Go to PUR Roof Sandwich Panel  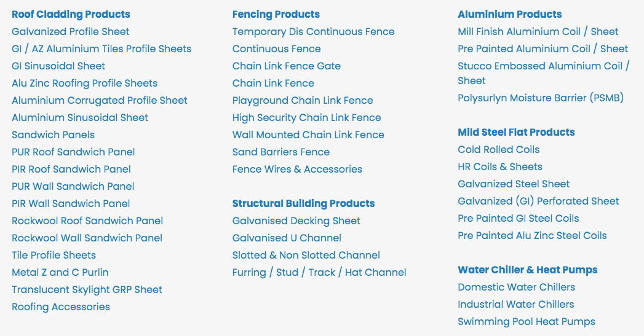click(73, 152)
